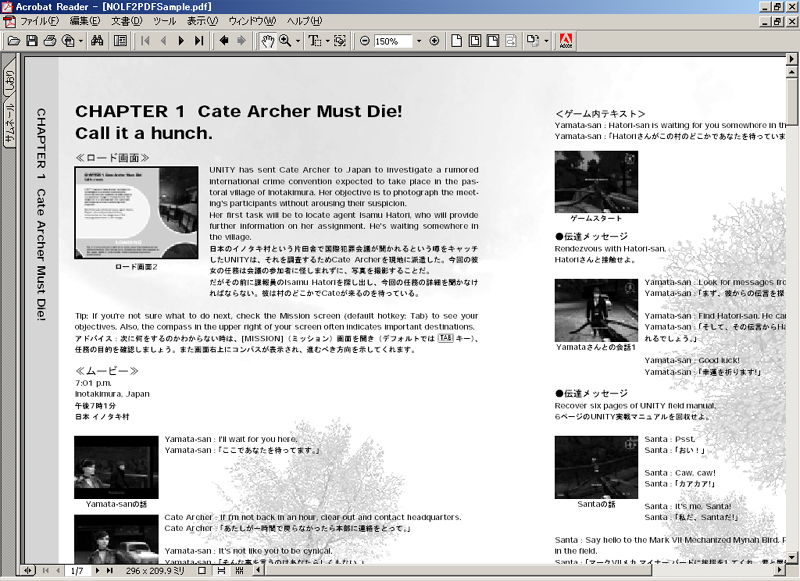Click horizontal scrollbar right arrow
Screen dimensions: 800x581
(x=780, y=570)
